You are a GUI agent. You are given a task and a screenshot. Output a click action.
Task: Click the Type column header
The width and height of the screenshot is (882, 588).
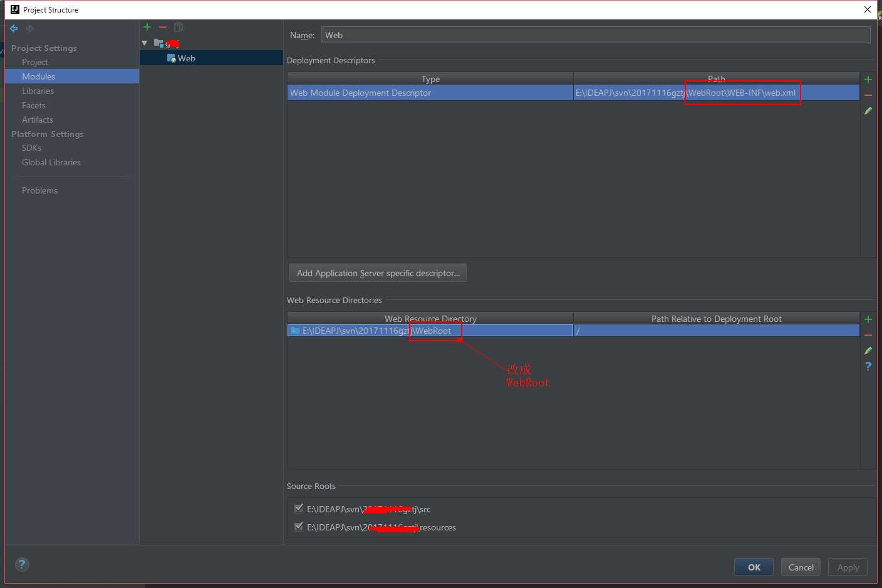430,79
